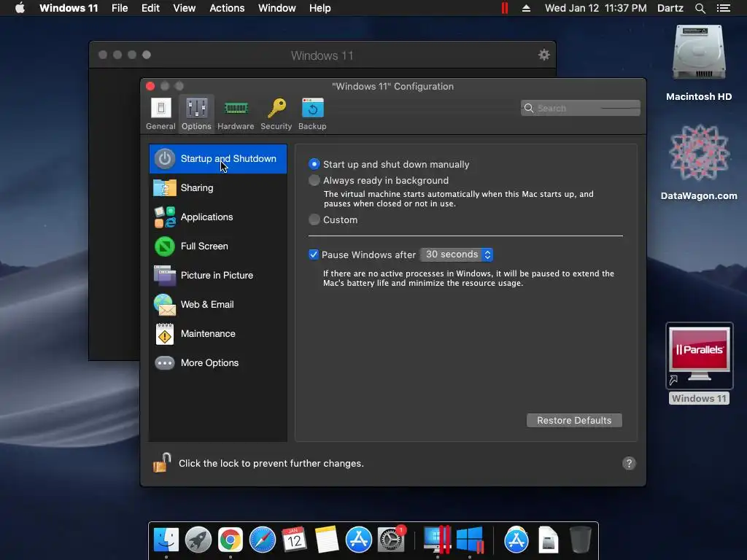The width and height of the screenshot is (747, 560).
Task: Click the eject icon in menu bar
Action: [526, 8]
